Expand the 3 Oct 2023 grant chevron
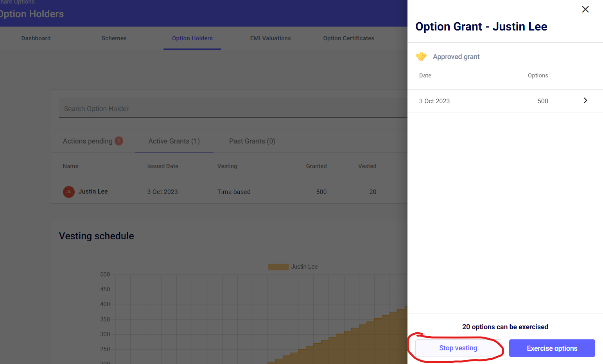 (585, 100)
